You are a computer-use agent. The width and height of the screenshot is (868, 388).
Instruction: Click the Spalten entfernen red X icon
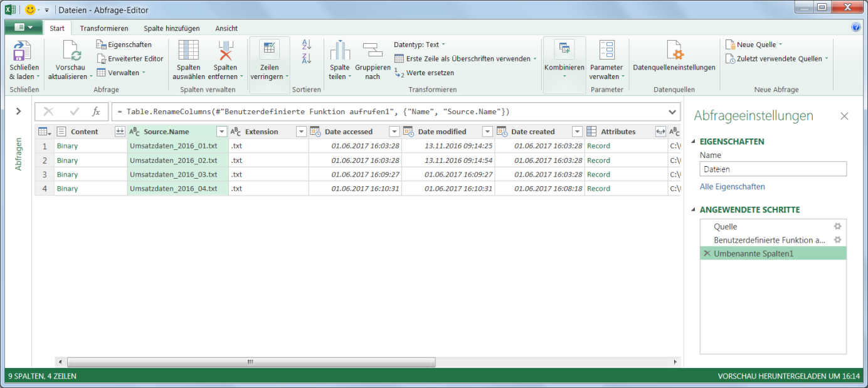[225, 51]
